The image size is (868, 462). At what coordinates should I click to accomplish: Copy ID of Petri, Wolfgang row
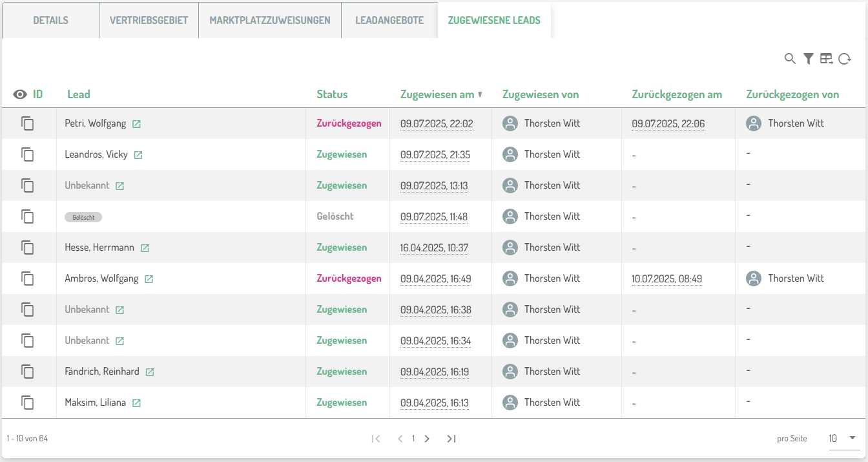tap(27, 123)
